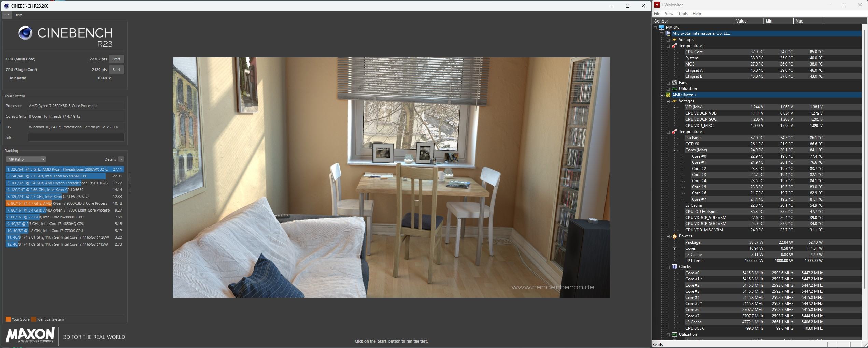
Task: Open HWMonitor Tools menu
Action: coord(683,14)
